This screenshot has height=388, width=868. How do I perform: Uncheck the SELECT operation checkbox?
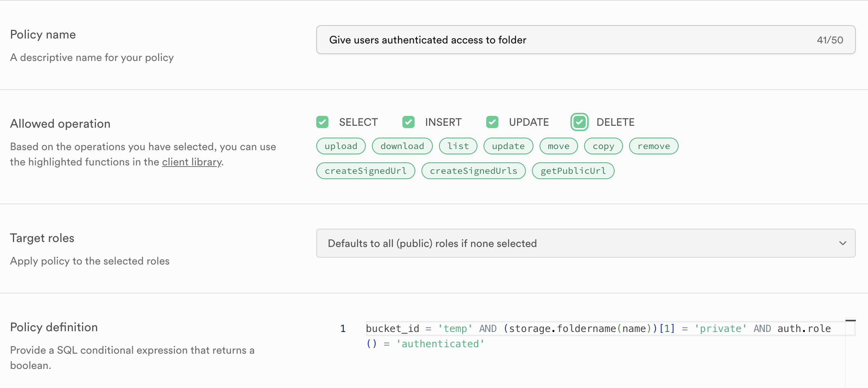tap(322, 122)
